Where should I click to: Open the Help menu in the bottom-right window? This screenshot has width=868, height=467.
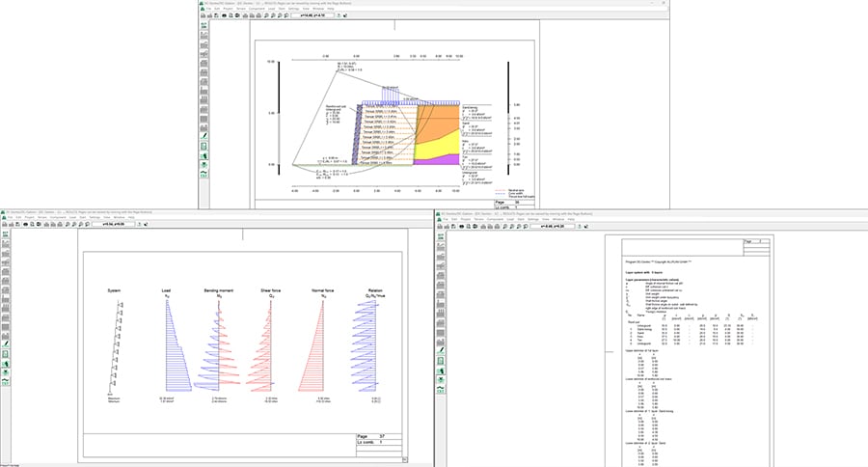571,219
